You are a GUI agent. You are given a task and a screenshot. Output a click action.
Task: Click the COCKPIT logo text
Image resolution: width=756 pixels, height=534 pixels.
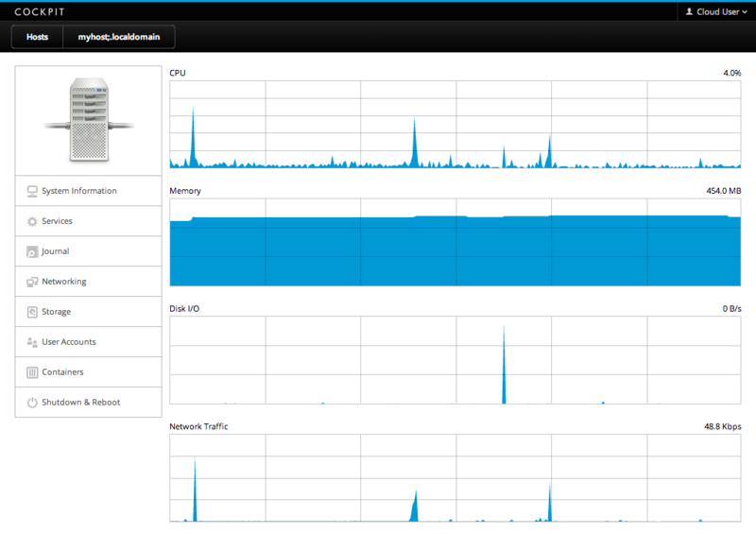[x=39, y=11]
